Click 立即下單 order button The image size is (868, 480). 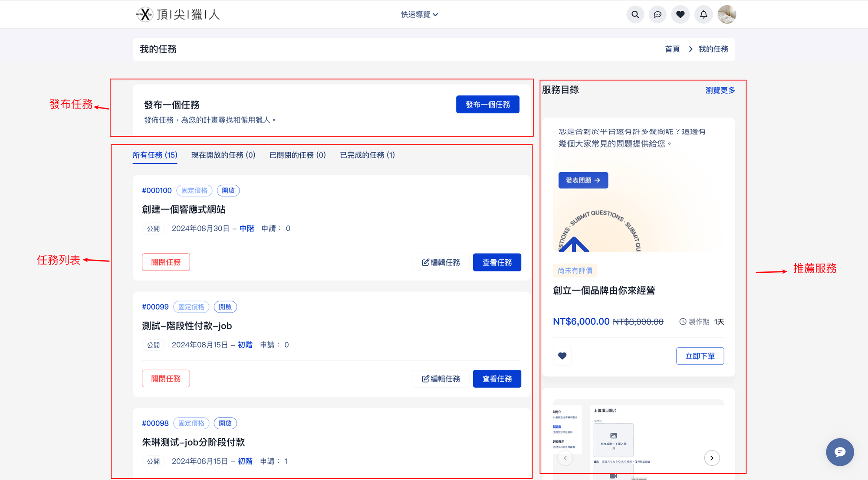pos(700,356)
